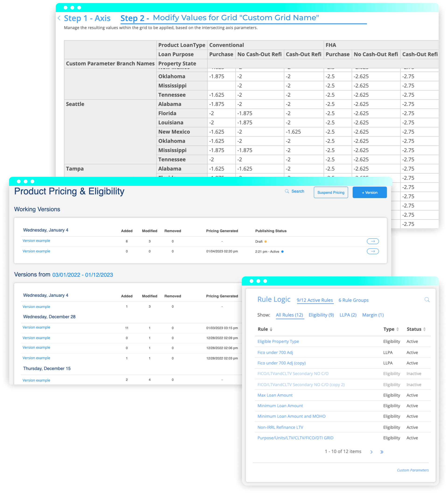Open the Eligible Property Type rule

click(278, 341)
